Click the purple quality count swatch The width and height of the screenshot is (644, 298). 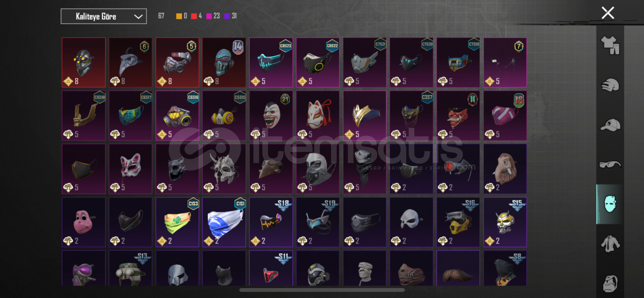point(227,16)
